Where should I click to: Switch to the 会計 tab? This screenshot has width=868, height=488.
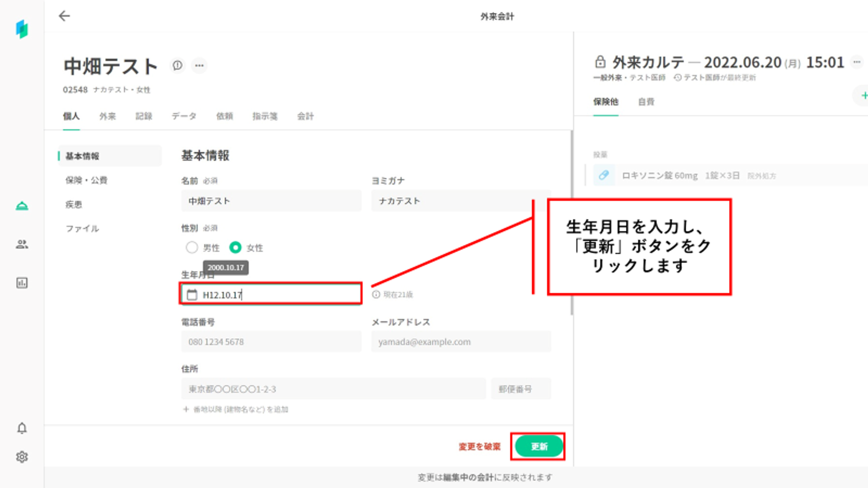click(305, 116)
